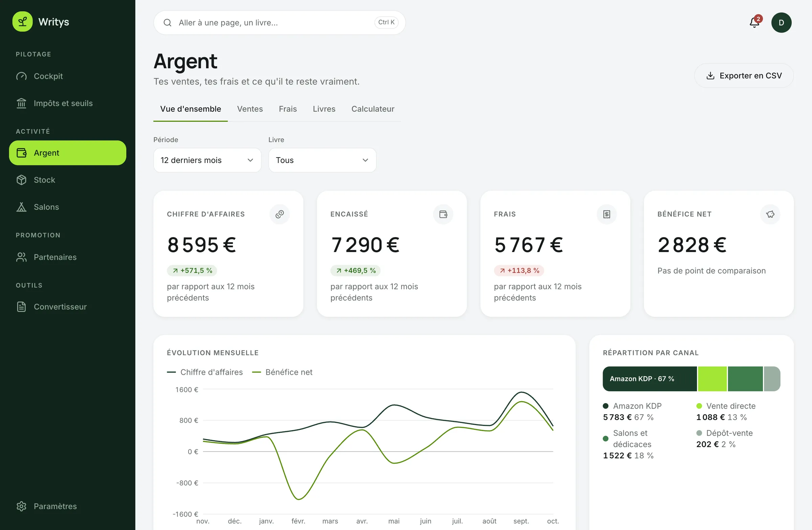Click the Writys sprout logo icon

(23, 22)
